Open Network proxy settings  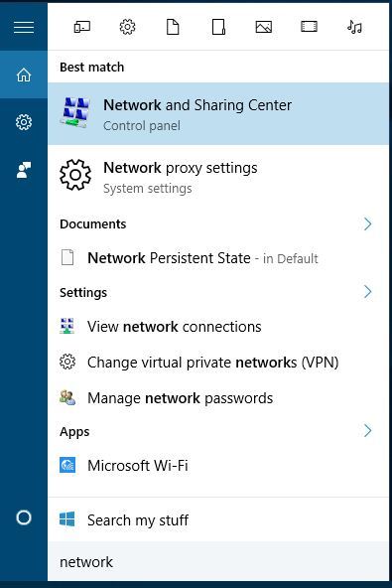(218, 176)
